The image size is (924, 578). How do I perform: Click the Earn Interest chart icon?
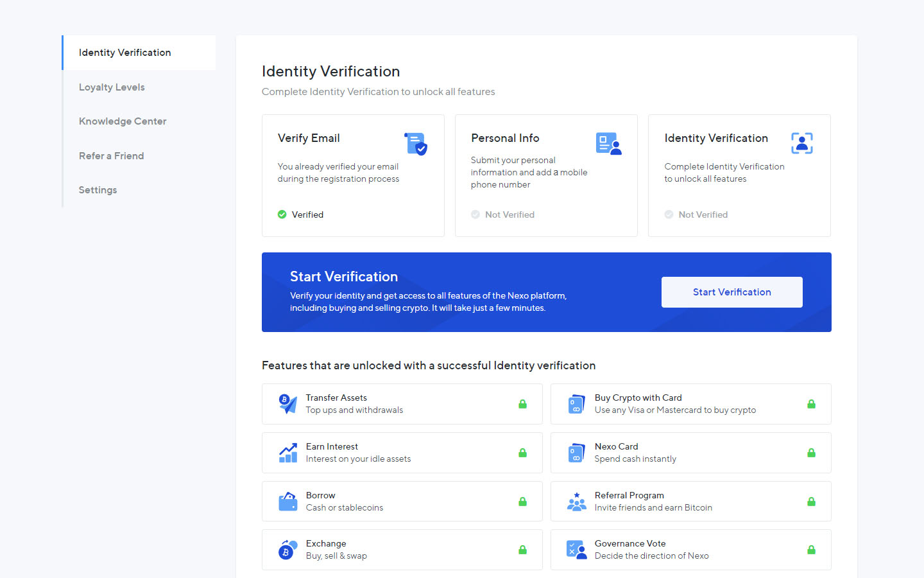288,453
